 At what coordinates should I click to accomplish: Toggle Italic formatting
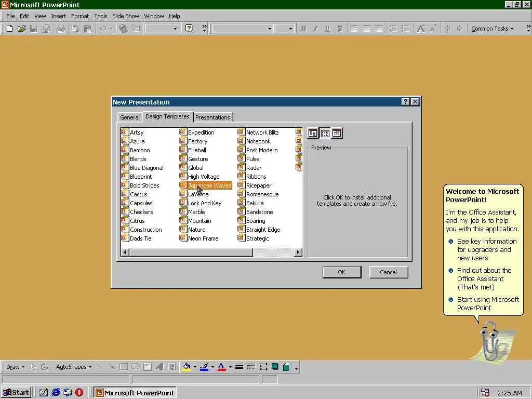pyautogui.click(x=315, y=29)
